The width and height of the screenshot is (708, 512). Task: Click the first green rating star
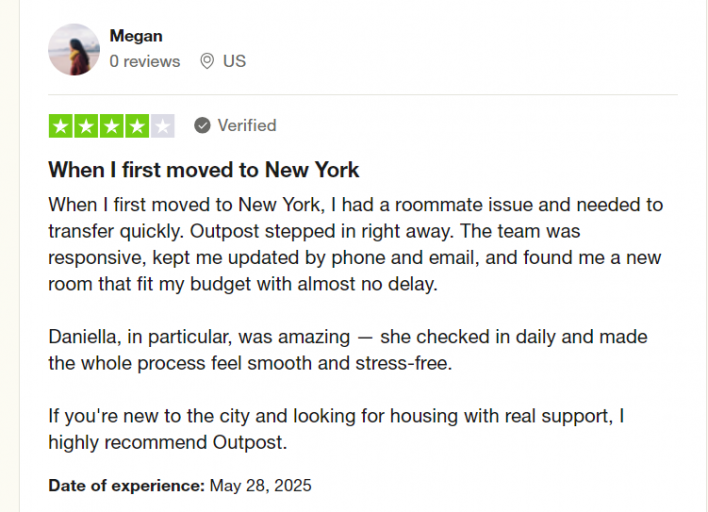point(61,126)
